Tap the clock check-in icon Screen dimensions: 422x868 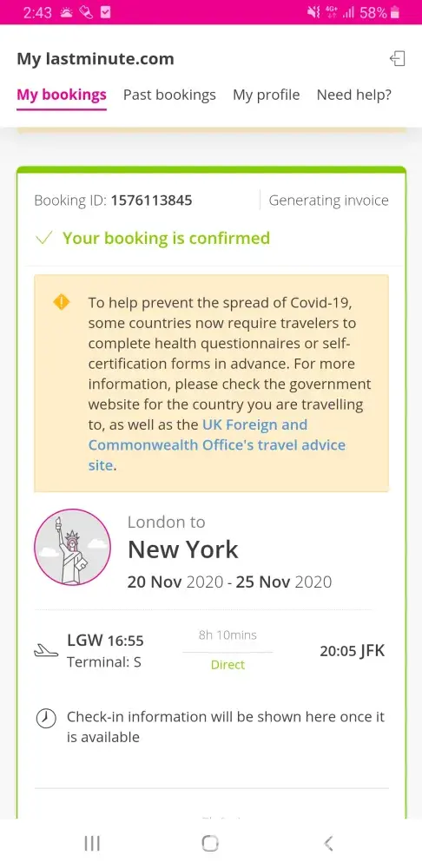point(46,718)
